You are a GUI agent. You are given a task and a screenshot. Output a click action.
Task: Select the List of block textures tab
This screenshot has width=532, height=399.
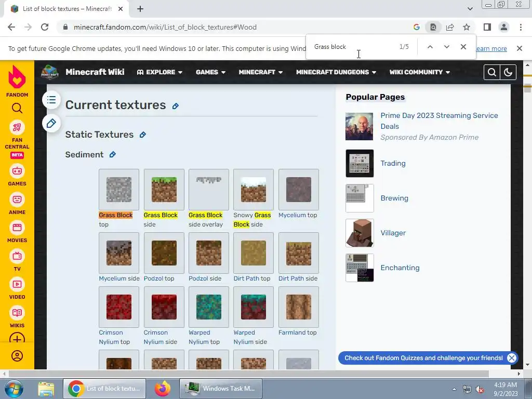click(66, 9)
